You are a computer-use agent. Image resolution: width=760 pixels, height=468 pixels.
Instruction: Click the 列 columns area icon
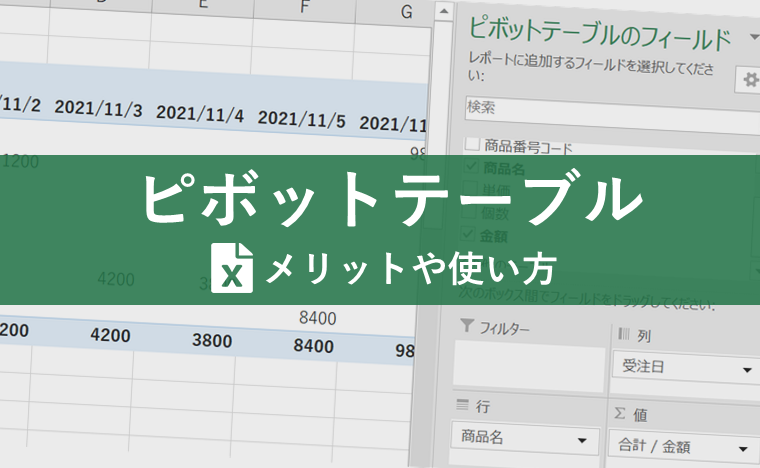(x=624, y=333)
